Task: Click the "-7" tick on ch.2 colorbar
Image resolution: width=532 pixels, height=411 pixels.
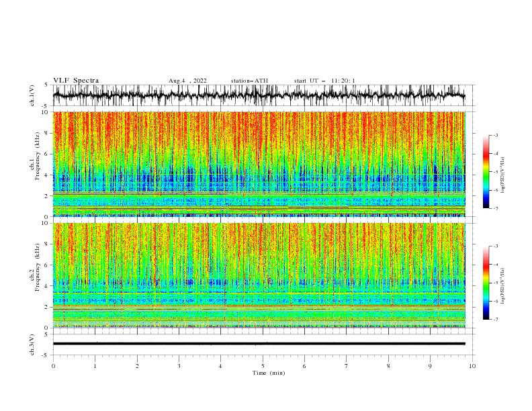Action: coord(496,319)
